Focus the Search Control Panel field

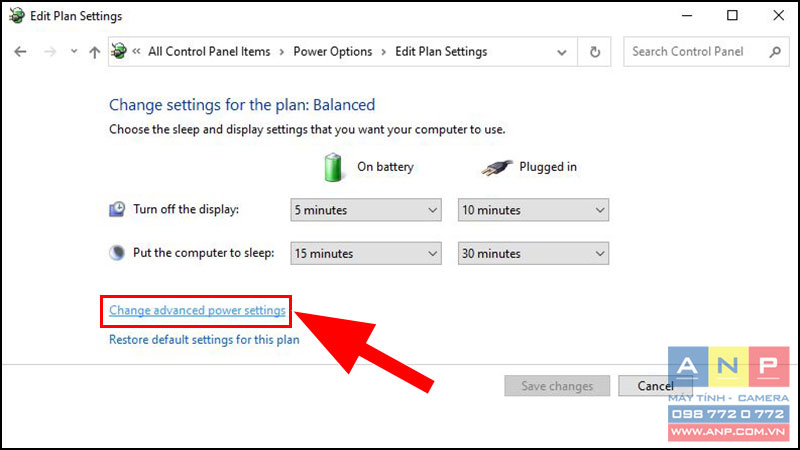pos(696,52)
